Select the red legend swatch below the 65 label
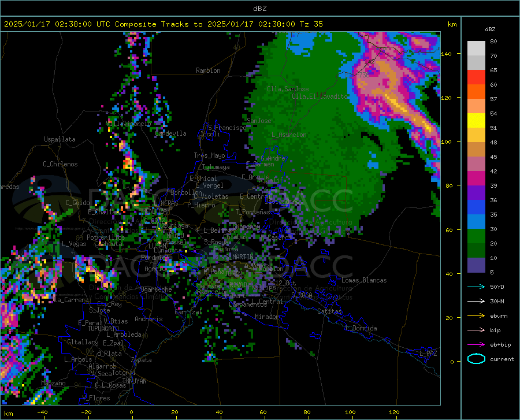520x420 pixels. click(476, 77)
